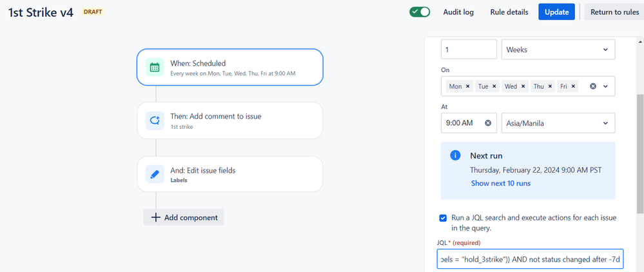Click the blue info icon beside Next run

point(455,155)
